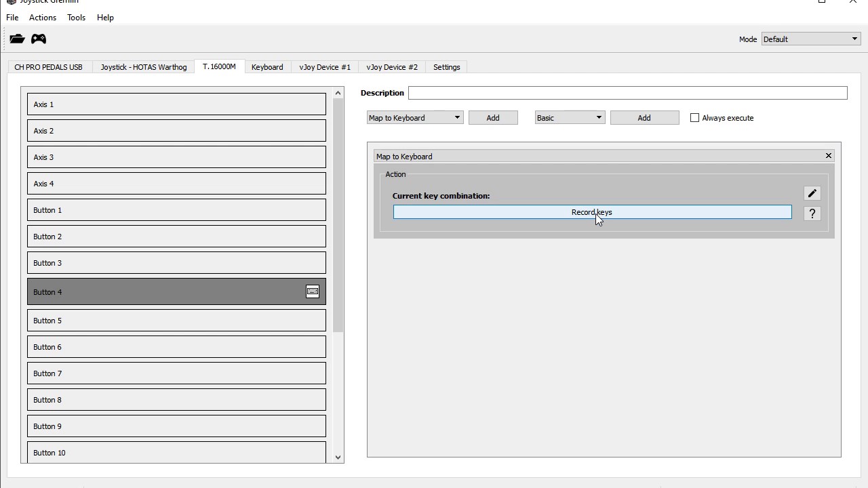
Task: Select Button 6 in the input list
Action: click(x=176, y=347)
